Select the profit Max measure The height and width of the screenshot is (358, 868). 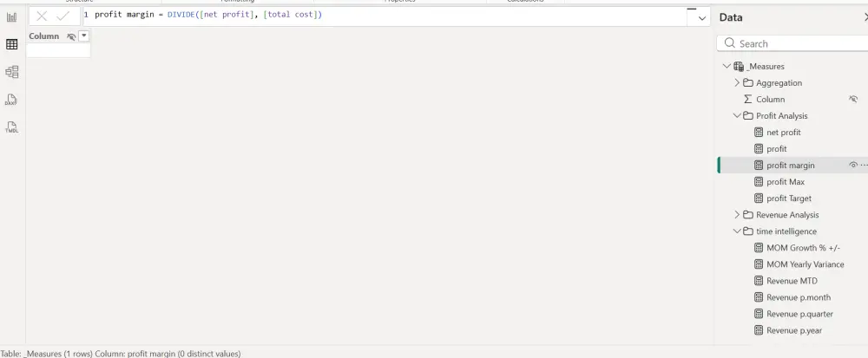tap(785, 182)
